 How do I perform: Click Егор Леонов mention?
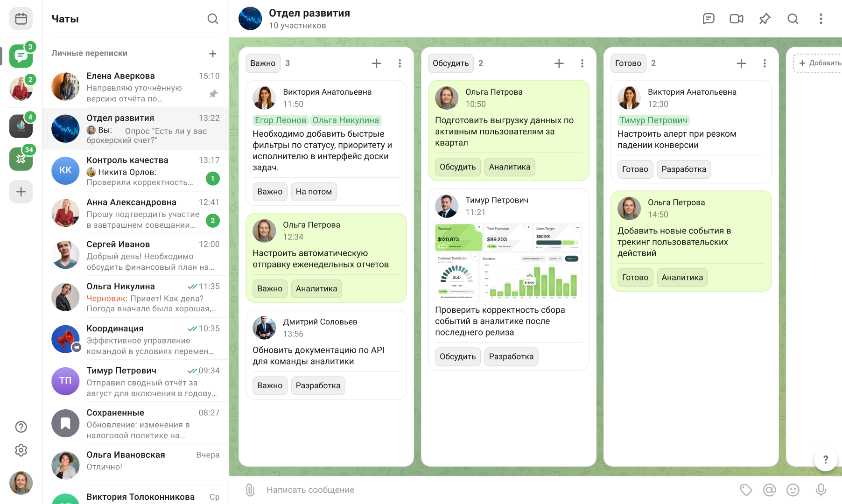281,120
